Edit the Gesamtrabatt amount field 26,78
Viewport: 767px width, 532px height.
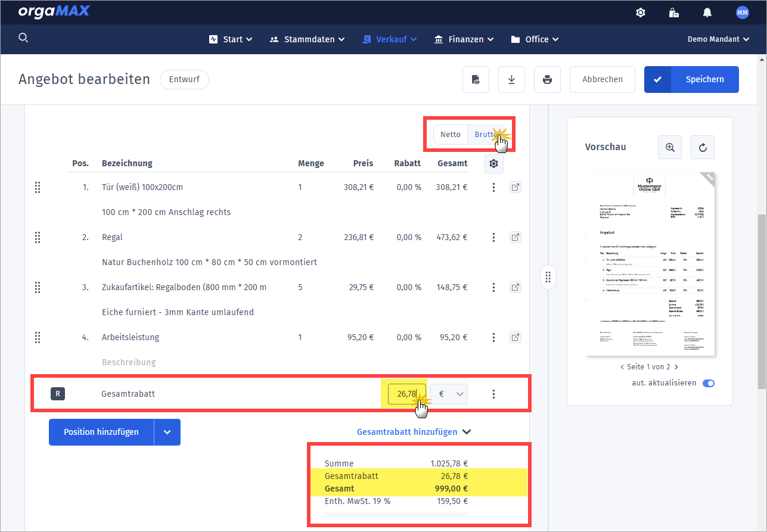point(407,394)
